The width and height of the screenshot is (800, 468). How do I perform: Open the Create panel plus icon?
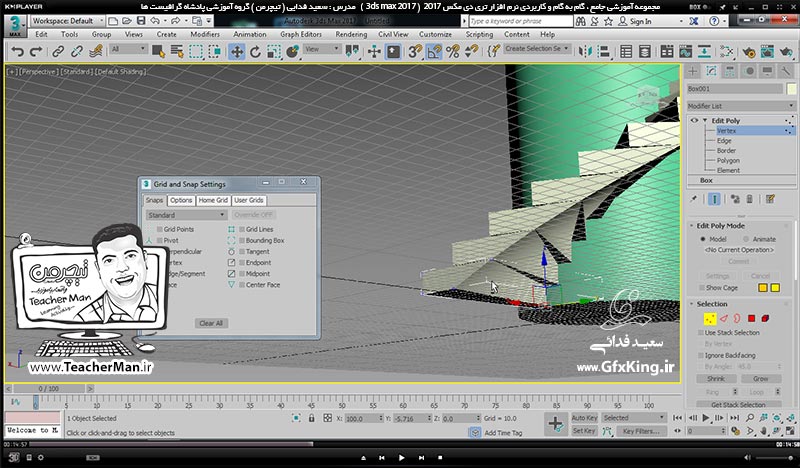tap(692, 71)
